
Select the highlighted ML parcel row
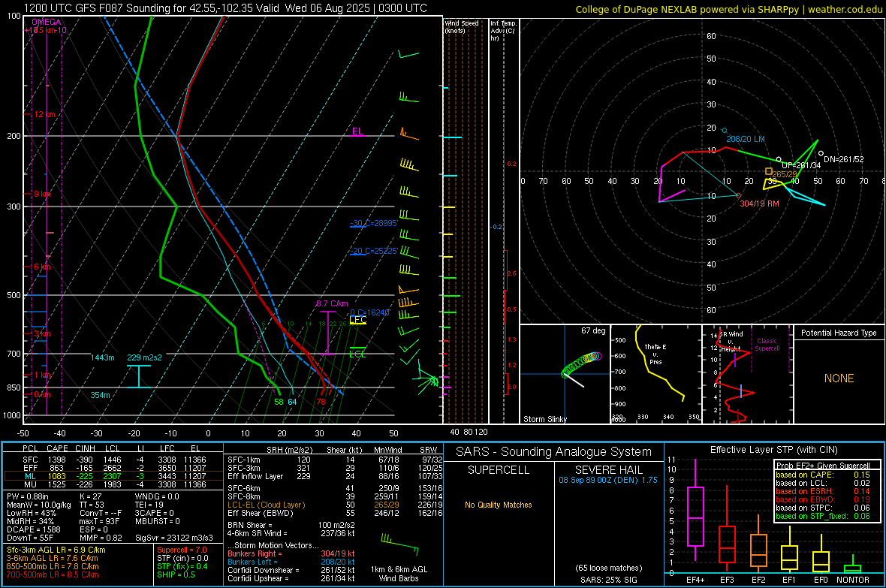pyautogui.click(x=113, y=476)
